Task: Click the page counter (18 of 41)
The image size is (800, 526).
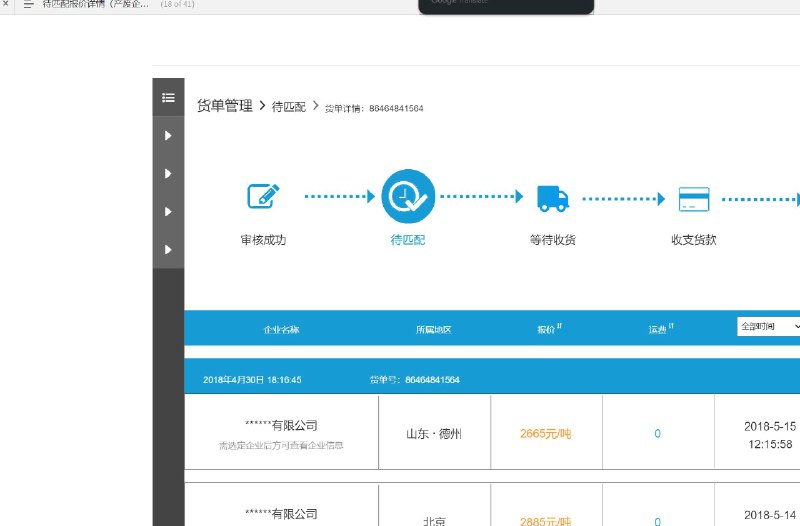Action: click(177, 4)
